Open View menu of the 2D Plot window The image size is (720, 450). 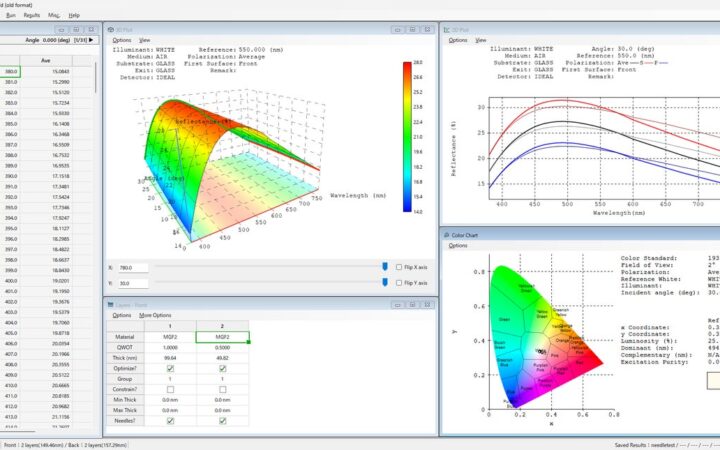pyautogui.click(x=481, y=40)
